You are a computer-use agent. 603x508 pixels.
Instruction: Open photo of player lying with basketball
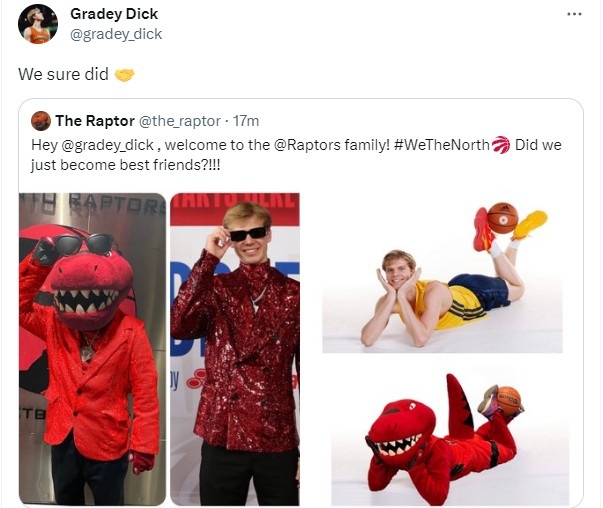point(442,274)
